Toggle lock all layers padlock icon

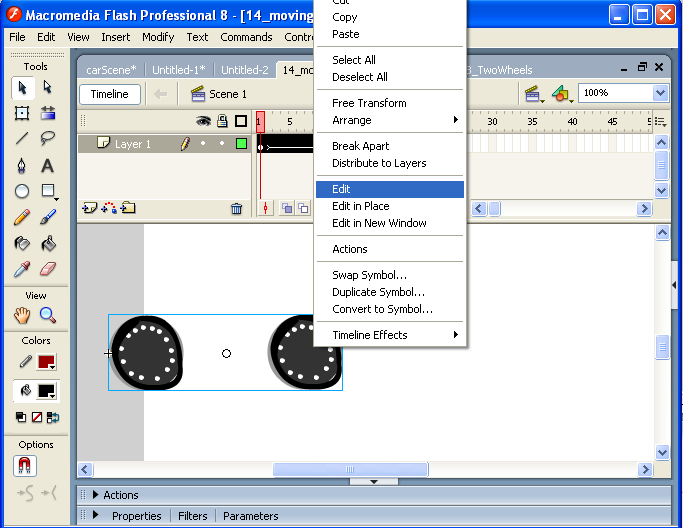222,121
